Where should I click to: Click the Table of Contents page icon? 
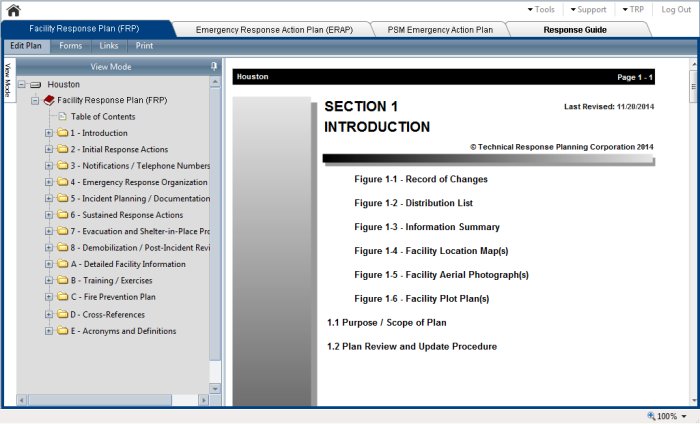coord(62,117)
